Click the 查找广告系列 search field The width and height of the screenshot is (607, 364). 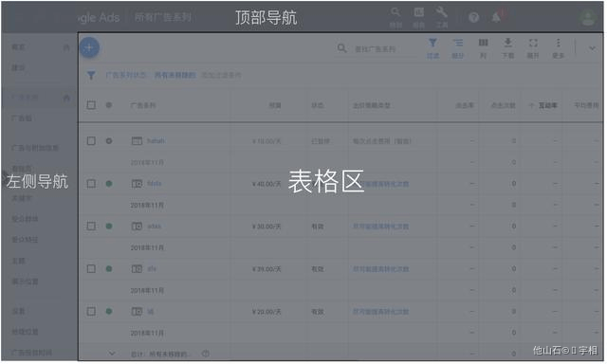376,49
